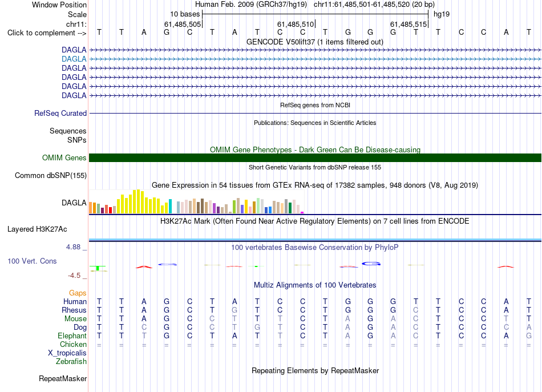Open 'Basewise Conservation by PhyloP' title

(x=315, y=247)
